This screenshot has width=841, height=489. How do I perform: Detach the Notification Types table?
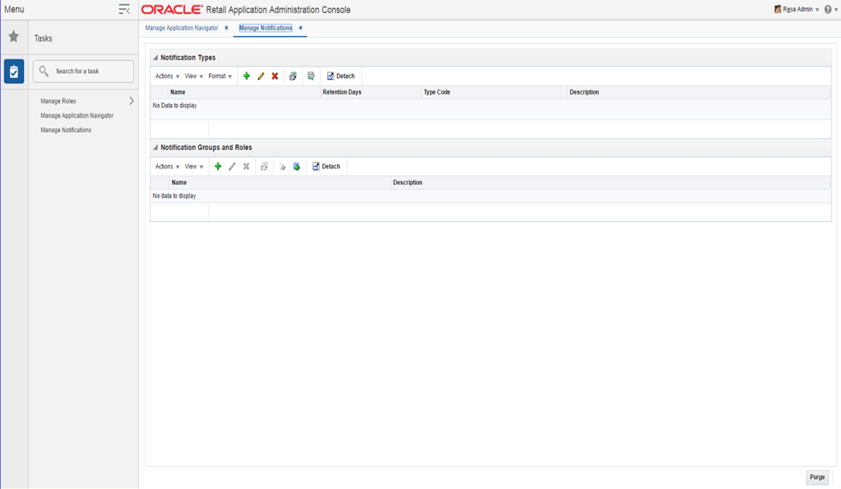point(341,76)
